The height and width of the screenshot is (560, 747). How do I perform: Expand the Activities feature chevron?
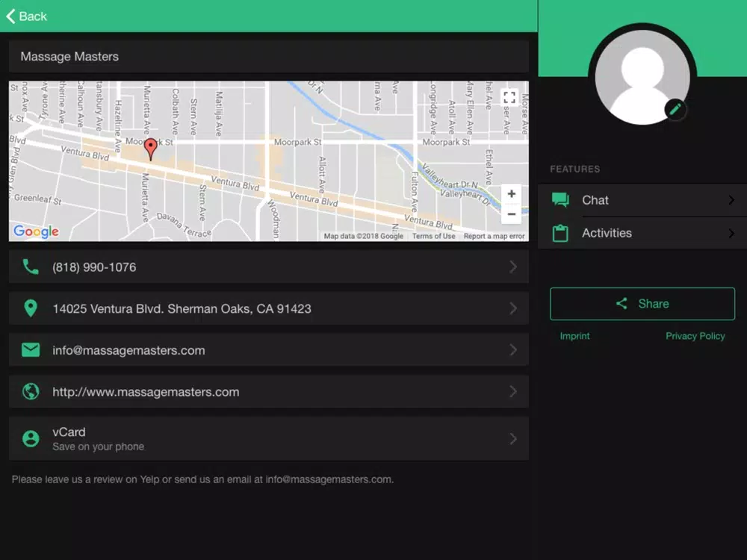[731, 233]
